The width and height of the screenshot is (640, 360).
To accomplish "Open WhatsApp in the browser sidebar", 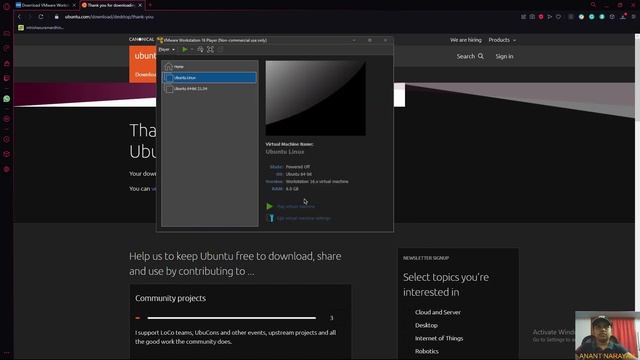I will tap(7, 99).
